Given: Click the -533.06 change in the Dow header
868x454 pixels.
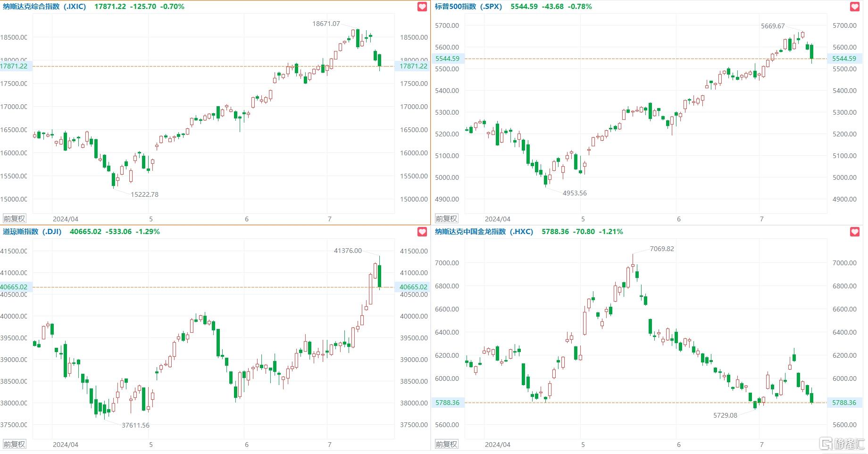Looking at the screenshot, I should [x=118, y=232].
